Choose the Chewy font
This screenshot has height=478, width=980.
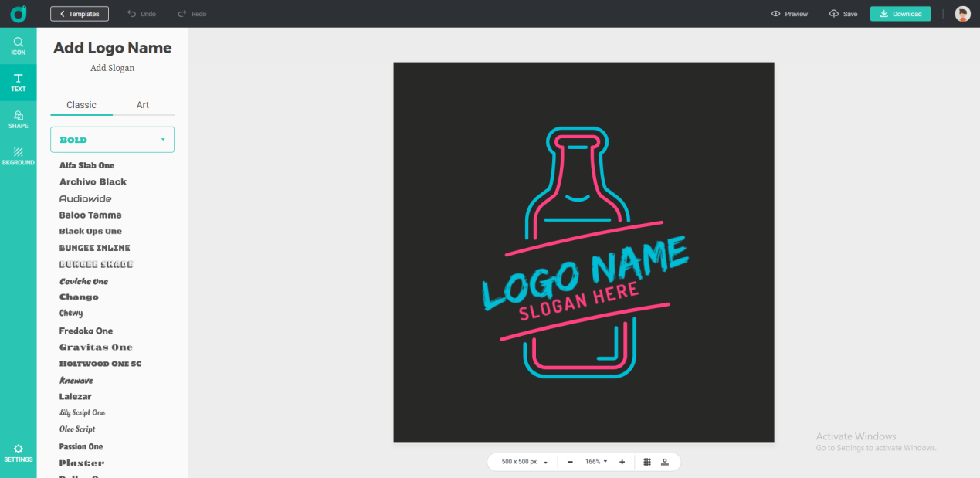point(71,313)
